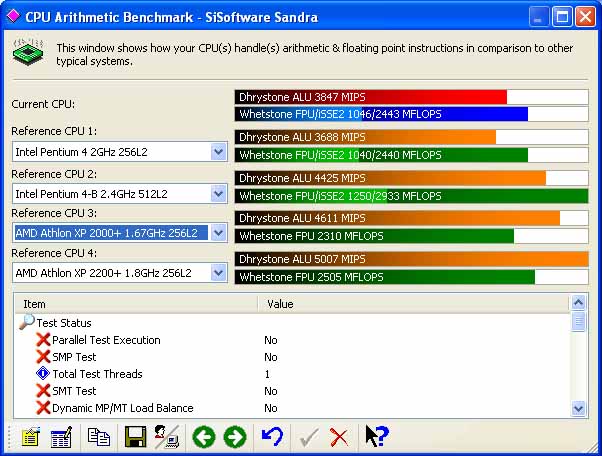Click the red X next to Parallel Test Execution

pos(43,340)
